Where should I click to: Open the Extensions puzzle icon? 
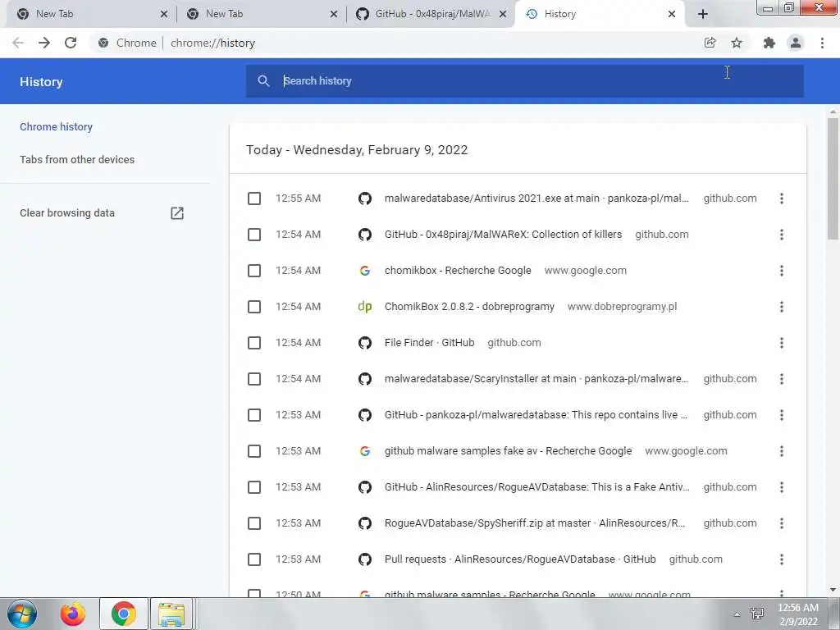(769, 43)
